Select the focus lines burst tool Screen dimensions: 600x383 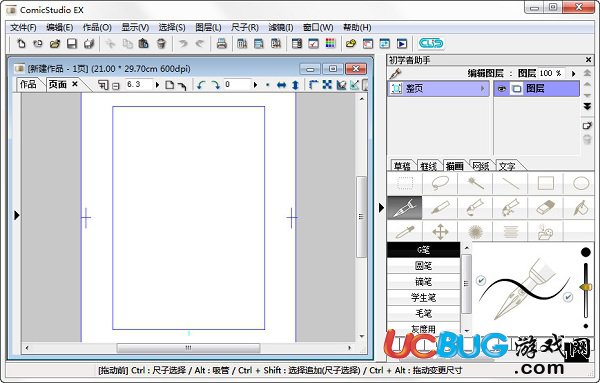(475, 231)
